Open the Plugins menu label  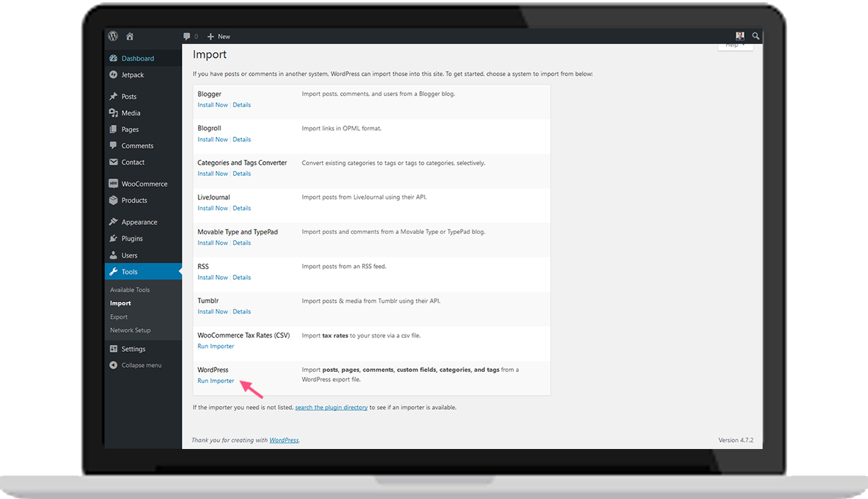tap(132, 239)
